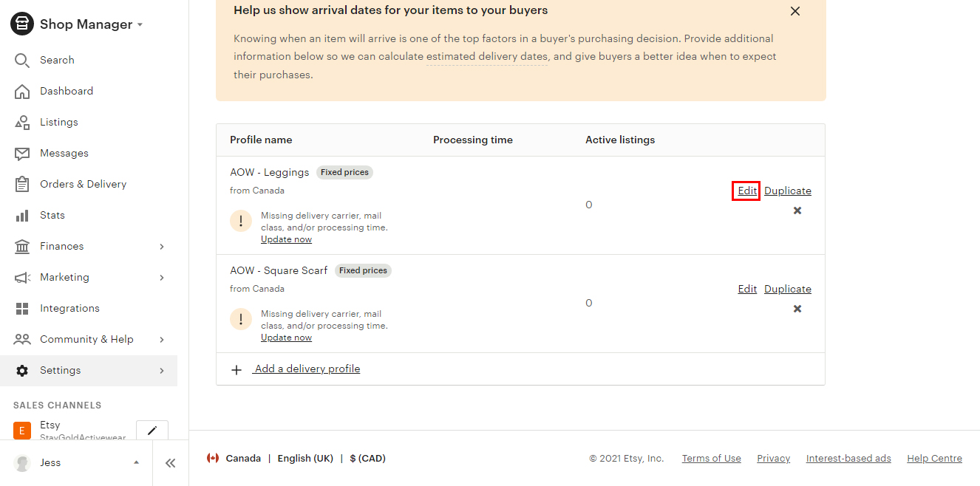This screenshot has width=980, height=486.
Task: Click the Profile name column header
Action: [x=261, y=140]
